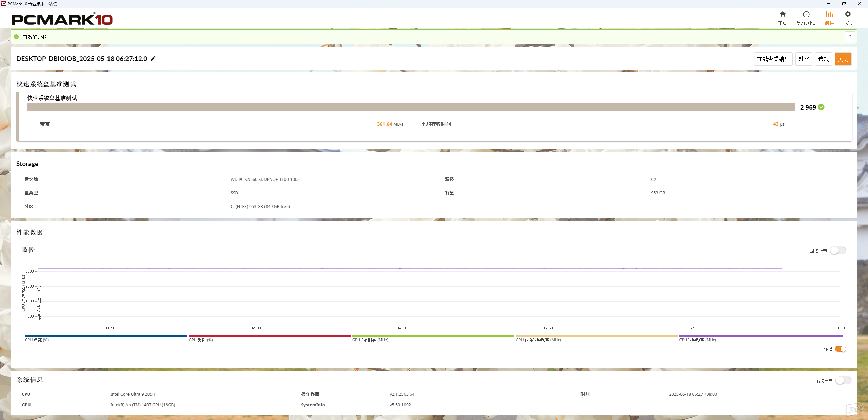This screenshot has width=868, height=420.
Task: Toggle the GPU 内存时钟频率 (MHz) legend series
Action: [596, 338]
